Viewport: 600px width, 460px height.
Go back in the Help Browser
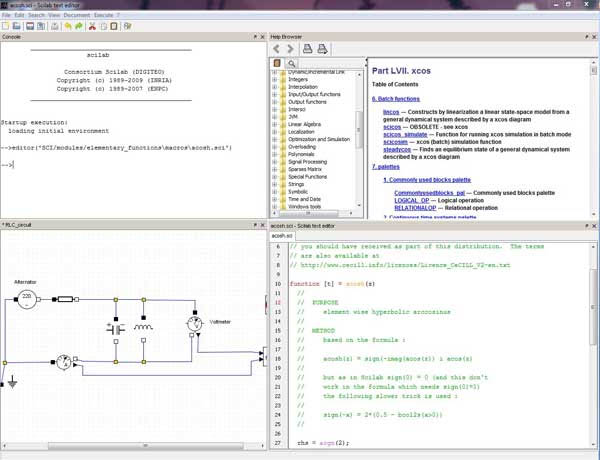click(x=276, y=49)
